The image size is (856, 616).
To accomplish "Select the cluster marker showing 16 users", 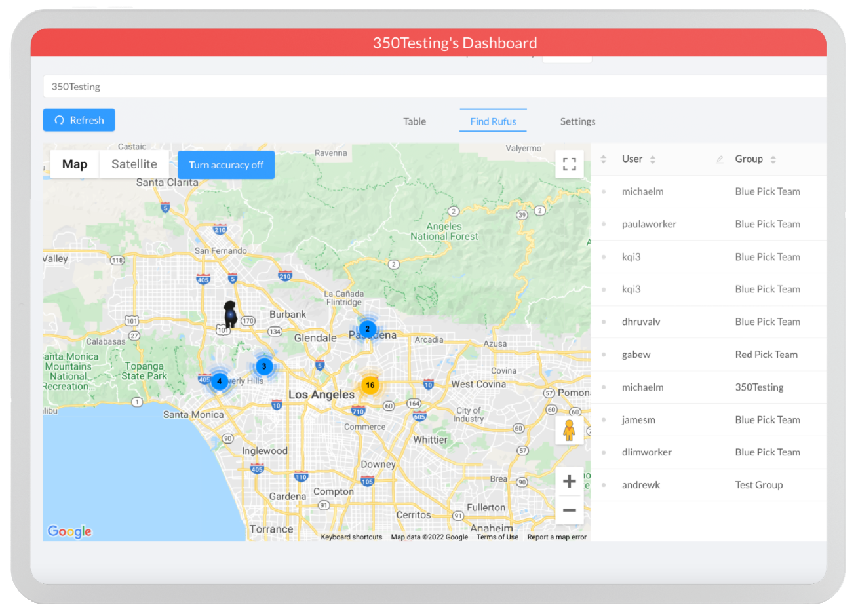I will click(x=370, y=385).
